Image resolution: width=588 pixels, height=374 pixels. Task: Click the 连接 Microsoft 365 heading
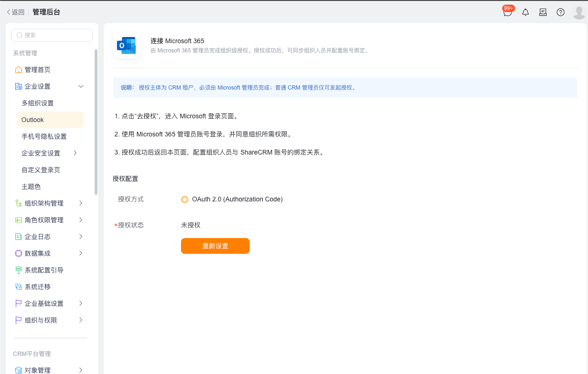pyautogui.click(x=177, y=41)
